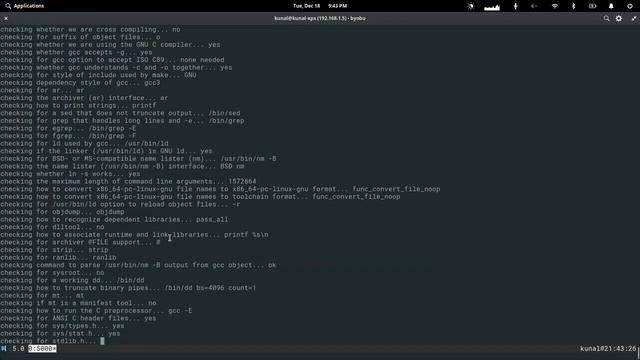Click 'checking for egrep... /bin/grep -E' line
This screenshot has width=640, height=360.
68,128
